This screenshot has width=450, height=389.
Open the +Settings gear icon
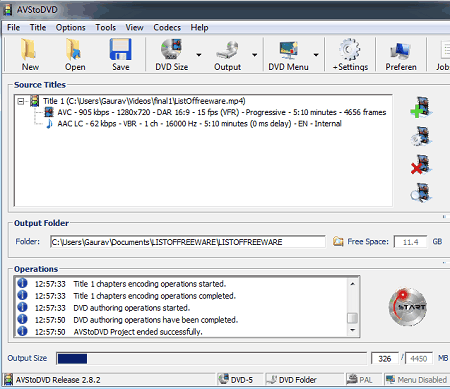pyautogui.click(x=349, y=49)
